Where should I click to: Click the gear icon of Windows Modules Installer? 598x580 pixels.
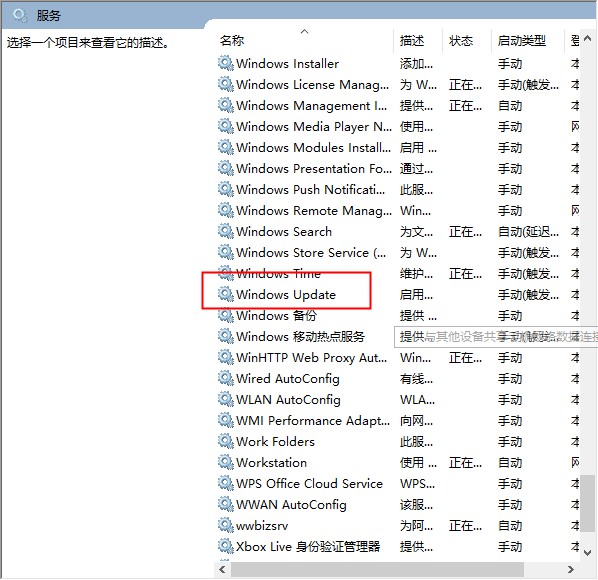coord(225,147)
